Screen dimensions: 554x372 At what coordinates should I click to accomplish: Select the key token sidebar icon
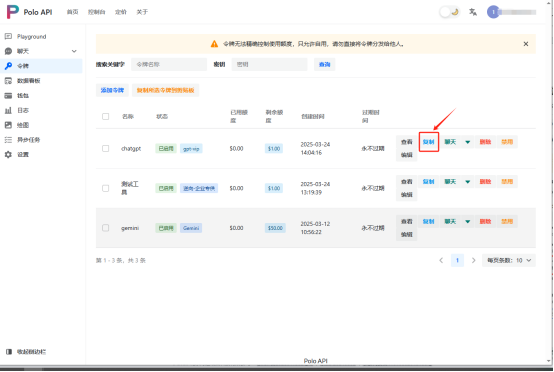click(8, 66)
